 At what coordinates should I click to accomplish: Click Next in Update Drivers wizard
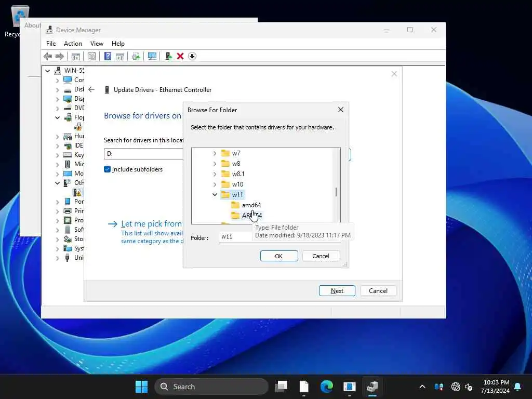point(337,291)
